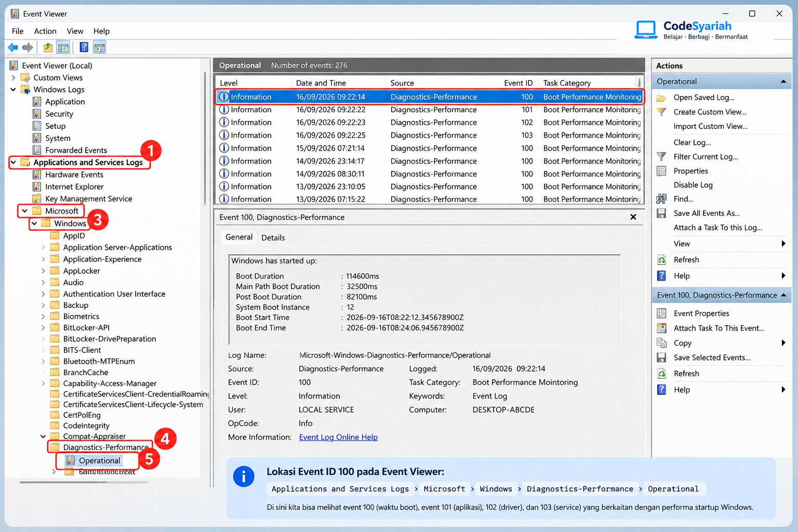Click the Operational log icon in tree
This screenshot has width=798, height=532.
tap(71, 460)
